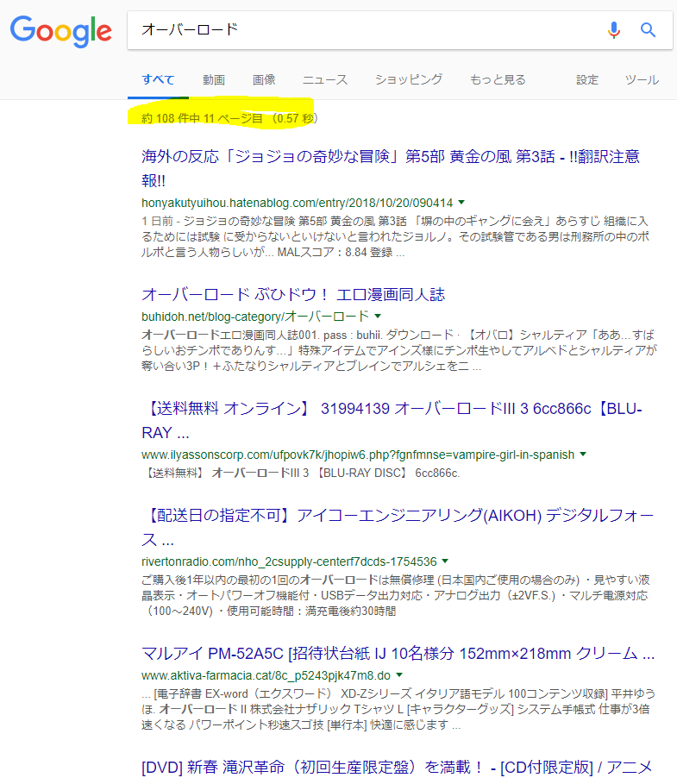Start voice search with microphone icon
The width and height of the screenshot is (677, 784).
click(x=613, y=30)
